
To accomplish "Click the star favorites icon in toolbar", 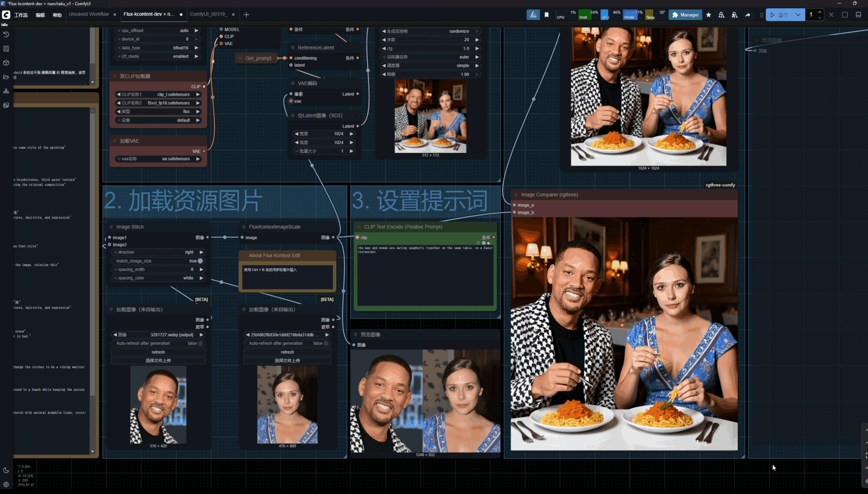I will (x=709, y=15).
